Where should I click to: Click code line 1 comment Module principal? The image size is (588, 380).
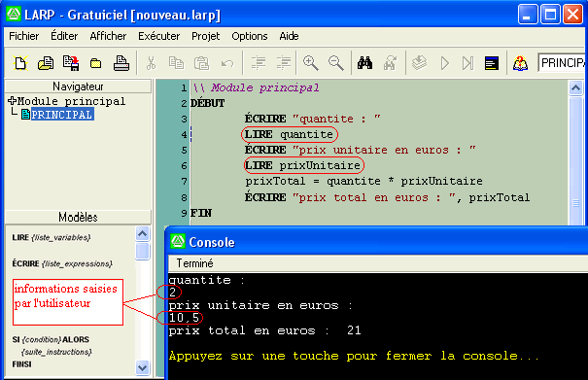pyautogui.click(x=257, y=87)
